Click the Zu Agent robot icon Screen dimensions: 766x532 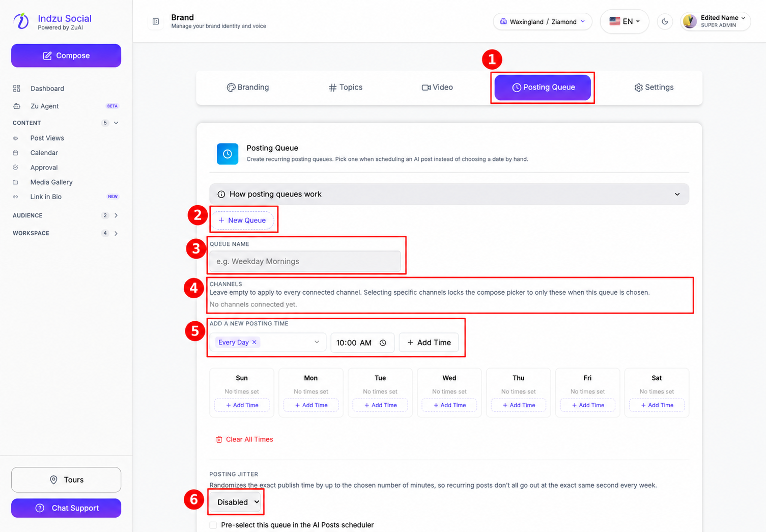pos(17,106)
